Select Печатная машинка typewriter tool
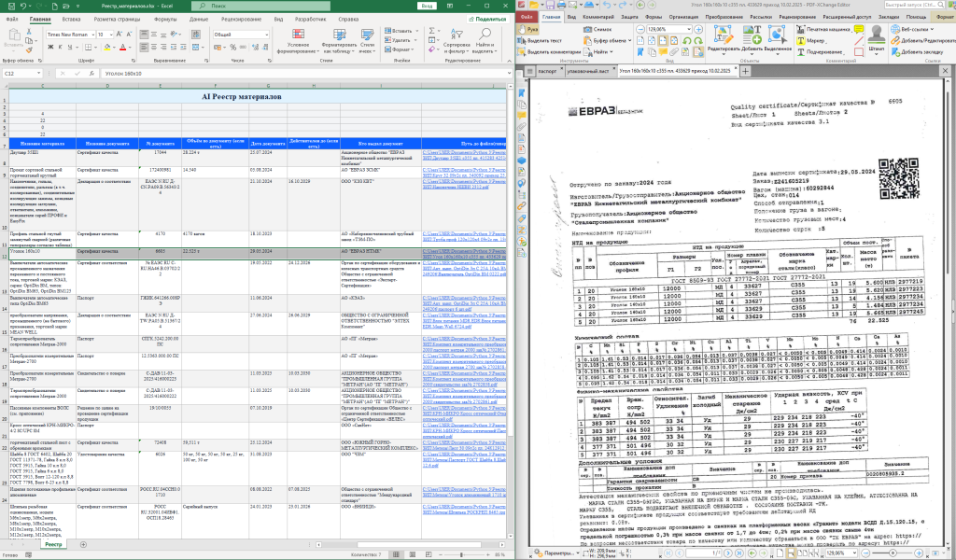 [822, 29]
